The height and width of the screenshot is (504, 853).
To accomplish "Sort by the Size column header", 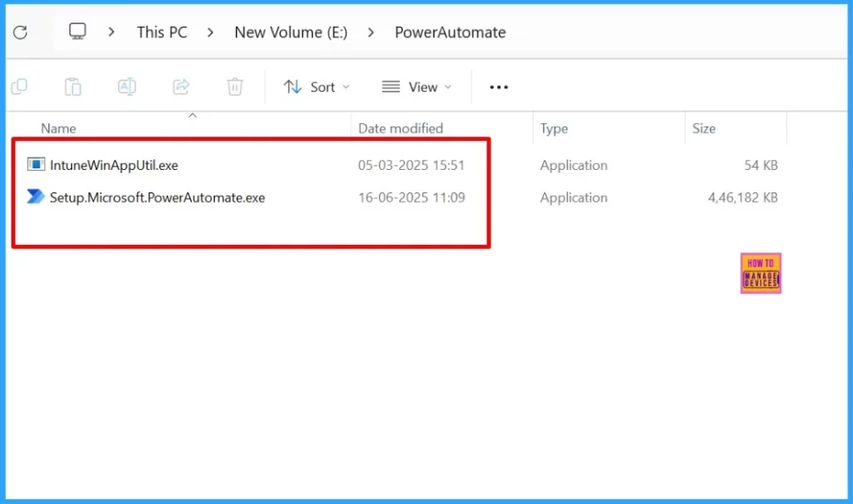I will [x=703, y=128].
